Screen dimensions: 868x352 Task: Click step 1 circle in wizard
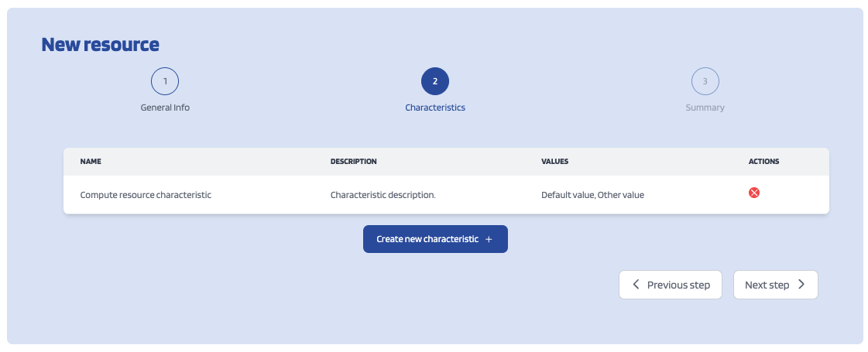click(x=165, y=81)
